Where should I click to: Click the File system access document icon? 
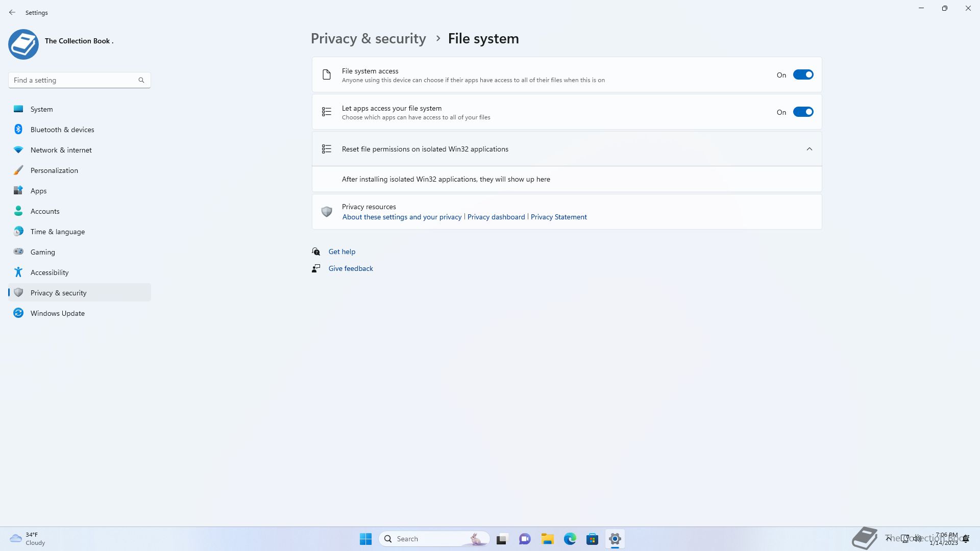click(x=327, y=74)
